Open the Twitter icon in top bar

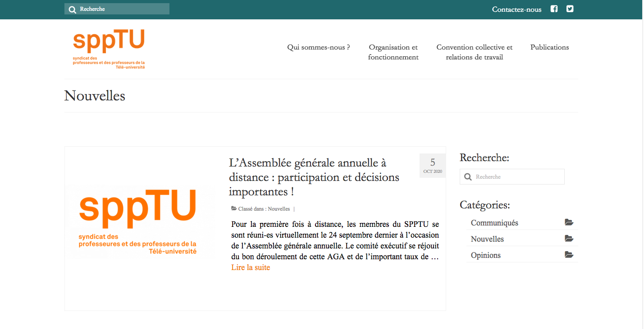click(x=570, y=9)
